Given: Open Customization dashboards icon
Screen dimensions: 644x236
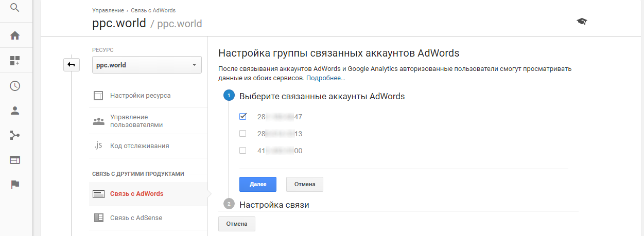Looking at the screenshot, I should click(15, 61).
